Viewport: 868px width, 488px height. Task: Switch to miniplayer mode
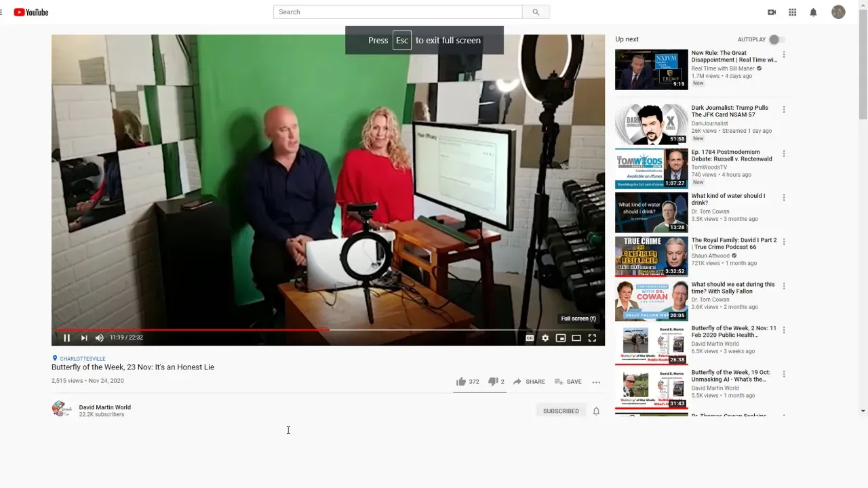[x=561, y=338]
